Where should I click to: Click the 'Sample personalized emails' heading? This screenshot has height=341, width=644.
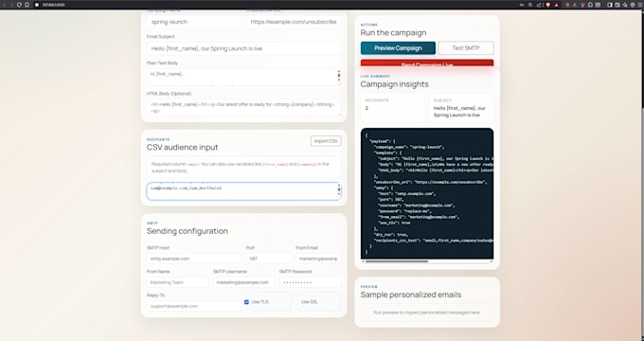pos(411,295)
